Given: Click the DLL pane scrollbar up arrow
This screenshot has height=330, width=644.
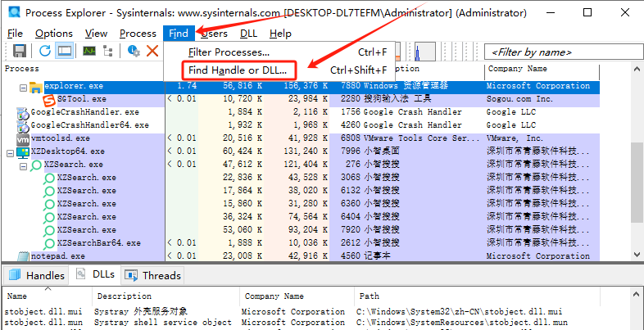Looking at the screenshot, I should point(637,293).
